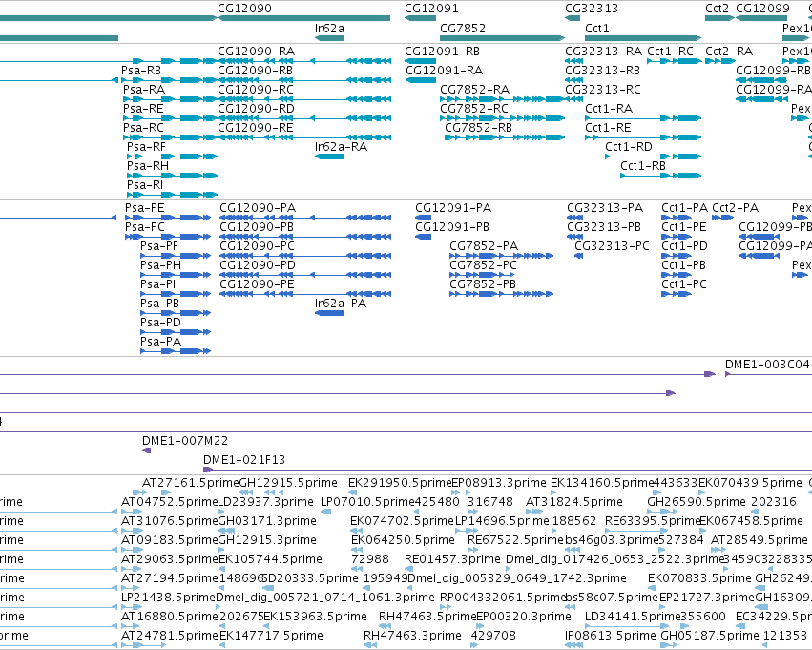Select protein Psa-PE label
812x650 pixels.
pyautogui.click(x=144, y=208)
